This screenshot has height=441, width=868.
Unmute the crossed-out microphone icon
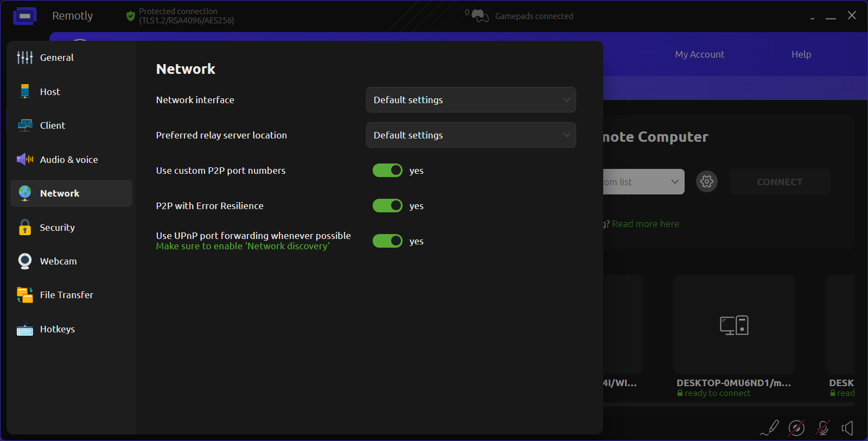(823, 428)
